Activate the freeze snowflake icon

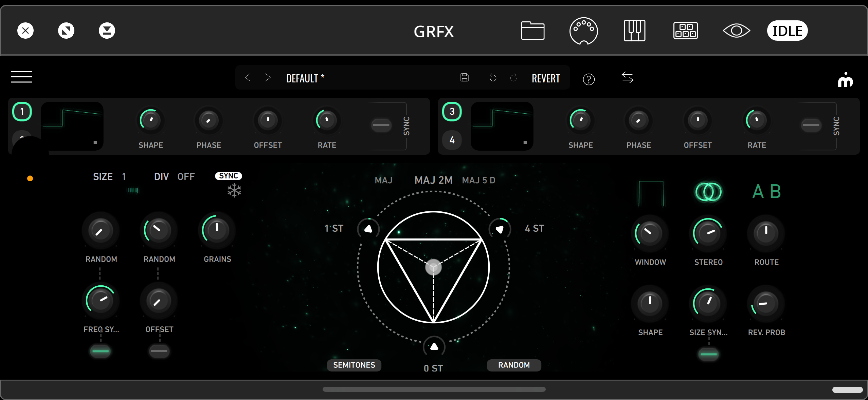234,191
